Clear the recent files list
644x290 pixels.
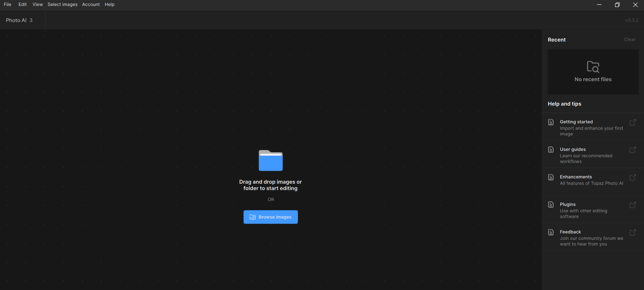pos(630,39)
